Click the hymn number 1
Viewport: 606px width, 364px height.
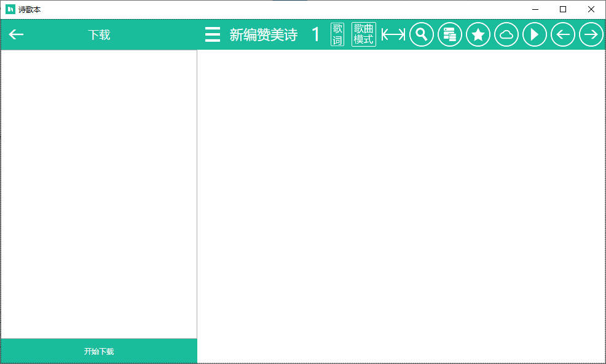click(x=316, y=34)
